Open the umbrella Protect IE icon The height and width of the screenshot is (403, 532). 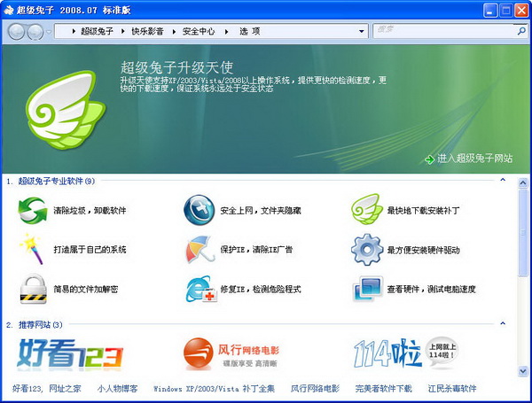200,250
